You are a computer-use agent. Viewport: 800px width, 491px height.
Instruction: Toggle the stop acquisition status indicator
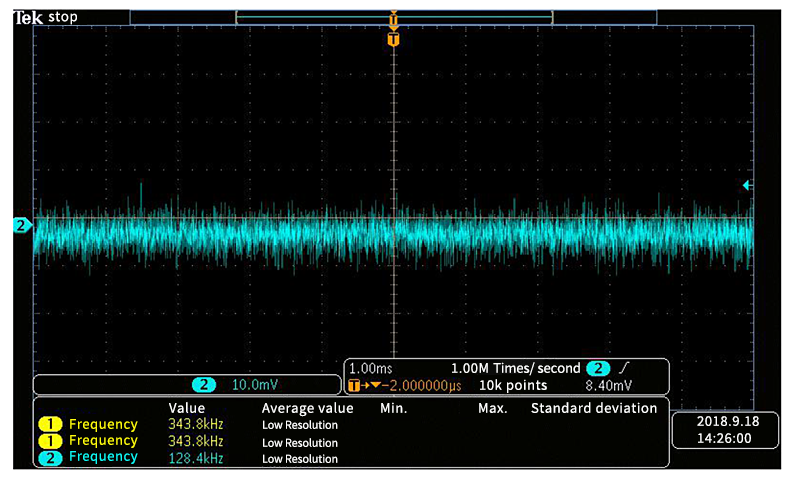coord(62,17)
